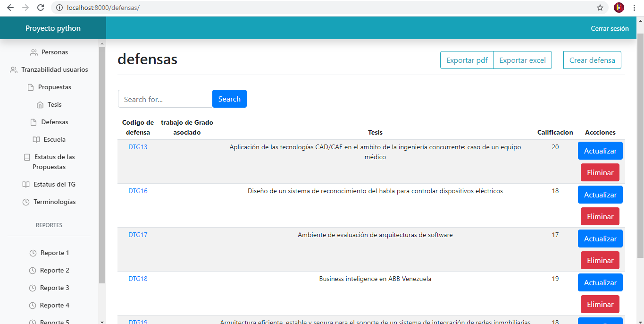Click the Personas users icon in sidebar

34,52
